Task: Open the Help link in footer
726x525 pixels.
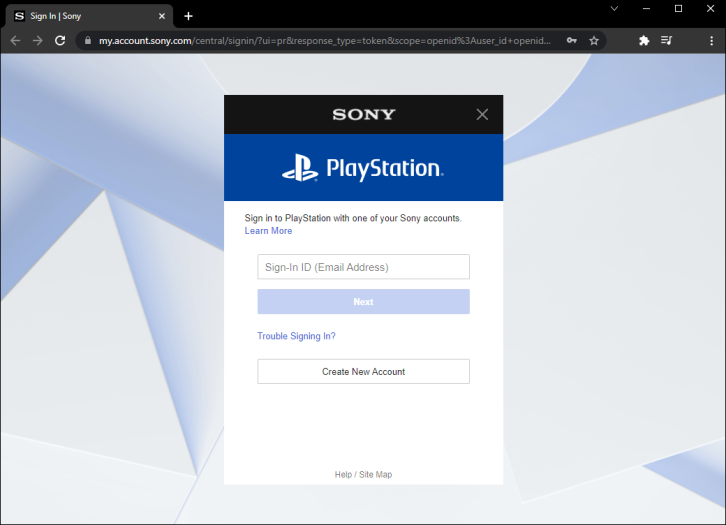Action: pos(343,475)
